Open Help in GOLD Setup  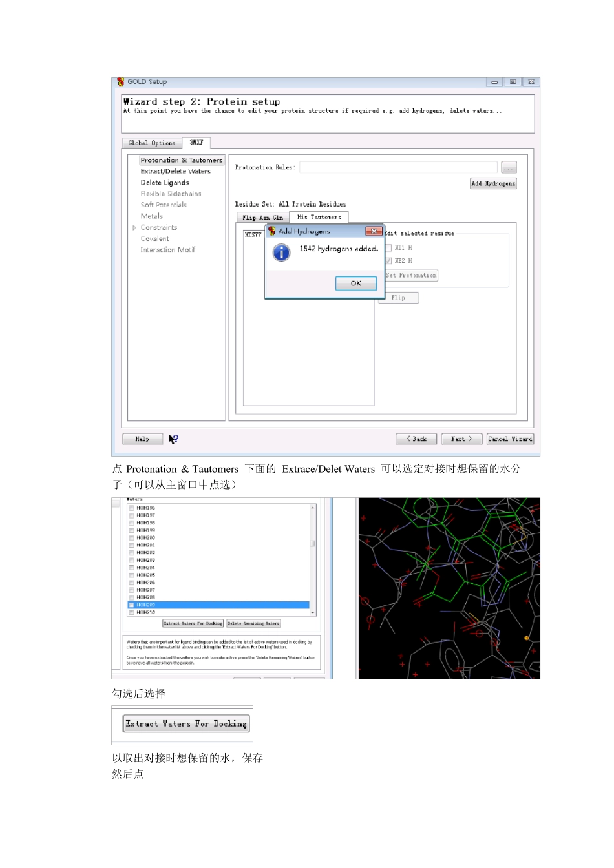click(142, 439)
